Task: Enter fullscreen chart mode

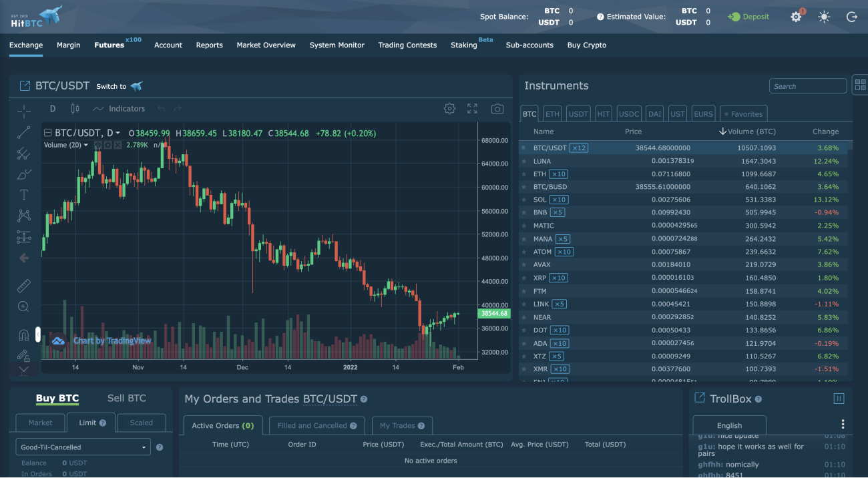Action: [x=473, y=108]
